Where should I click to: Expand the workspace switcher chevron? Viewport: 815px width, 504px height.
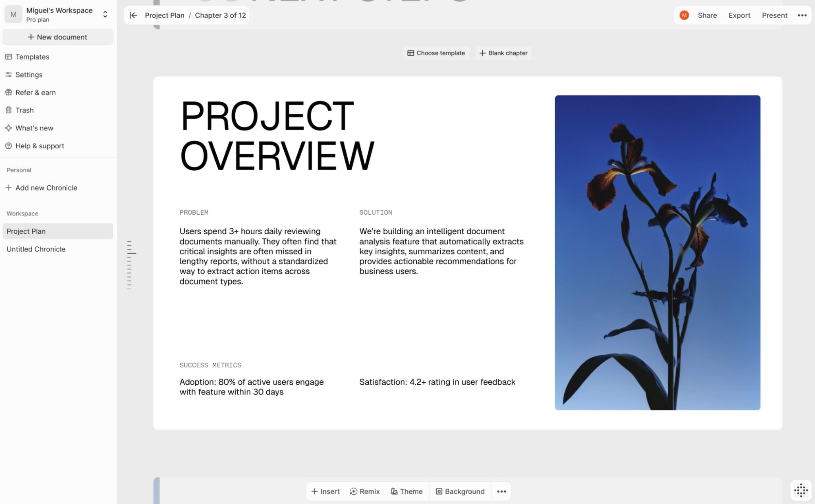tap(105, 14)
